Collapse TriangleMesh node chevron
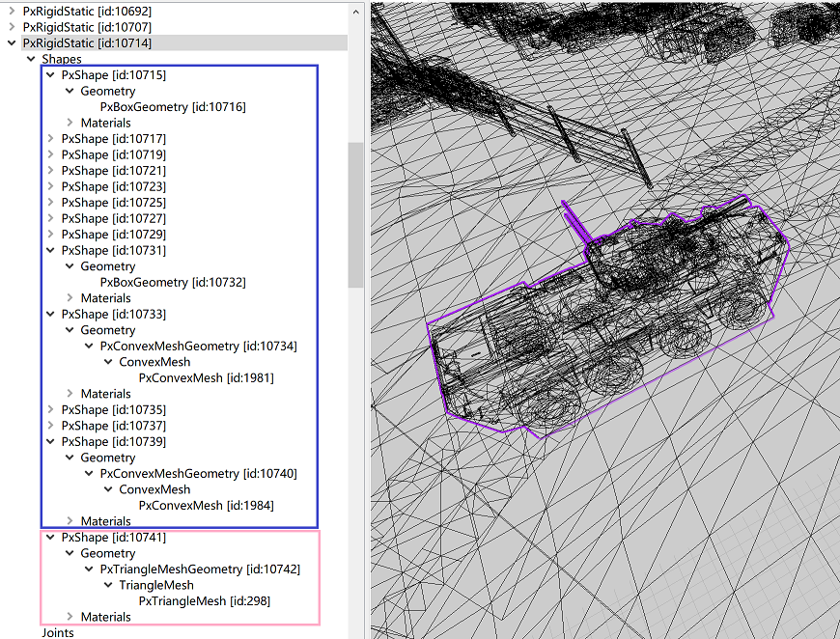The image size is (840, 639). (108, 585)
